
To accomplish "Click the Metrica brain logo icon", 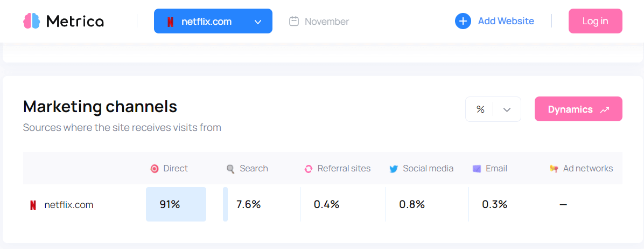I will click(32, 21).
